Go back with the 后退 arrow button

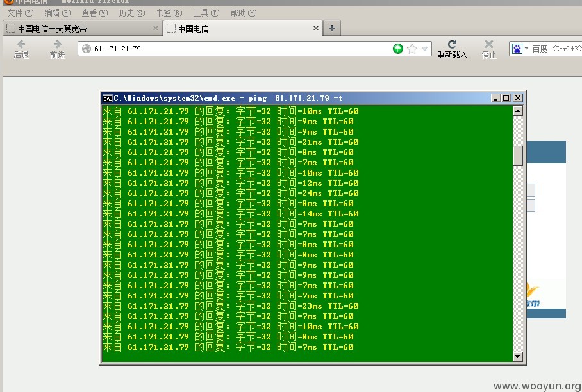(21, 49)
